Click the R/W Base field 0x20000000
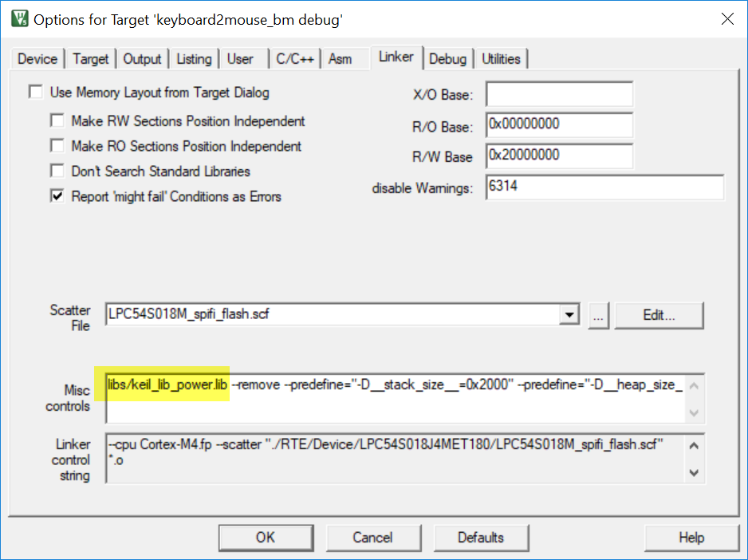The image size is (748, 560). [x=560, y=156]
